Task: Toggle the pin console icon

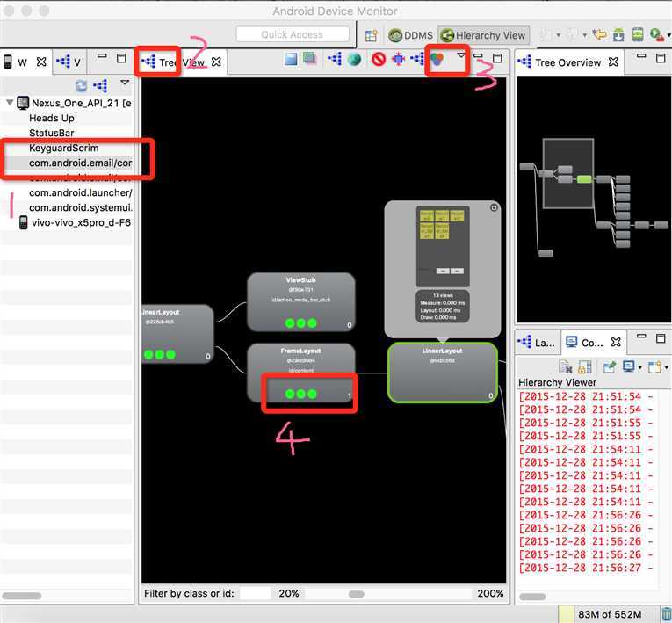Action: click(x=610, y=366)
